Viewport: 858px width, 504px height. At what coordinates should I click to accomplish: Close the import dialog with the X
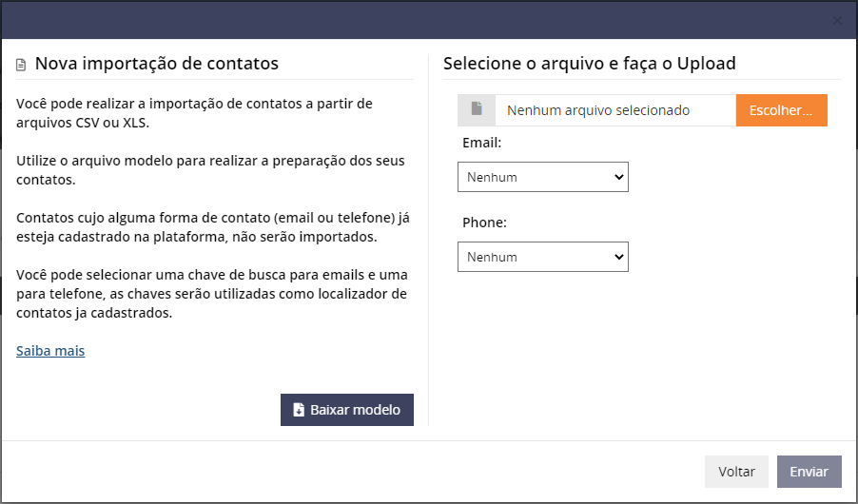[x=837, y=21]
